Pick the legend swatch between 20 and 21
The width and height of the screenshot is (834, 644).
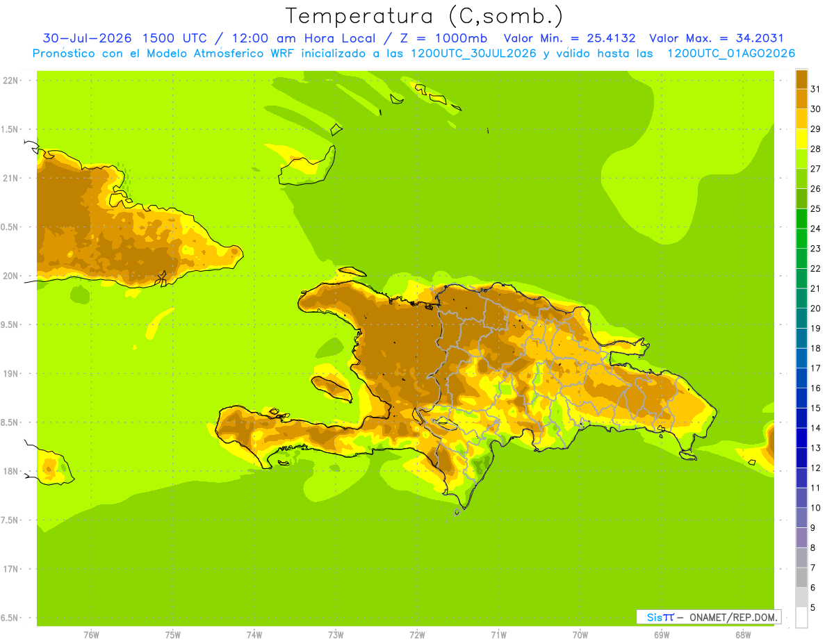pyautogui.click(x=801, y=299)
